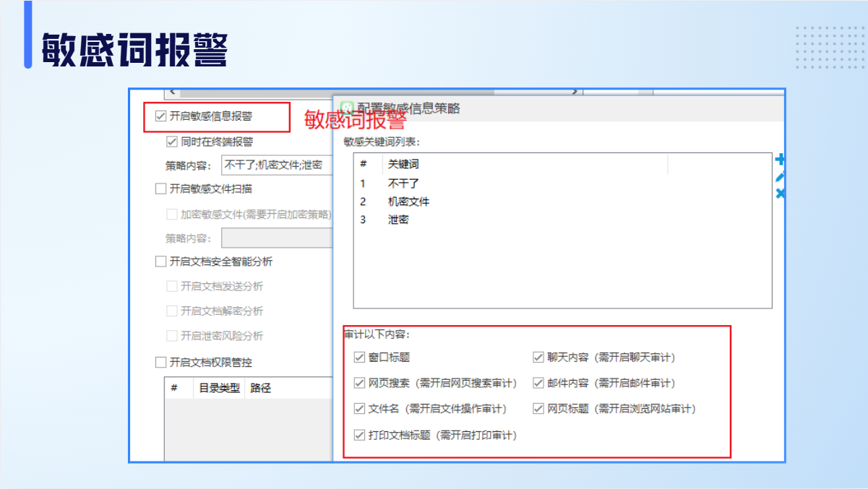Click the blue X icon to delete keyword
The width and height of the screenshot is (868, 489).
point(780,194)
